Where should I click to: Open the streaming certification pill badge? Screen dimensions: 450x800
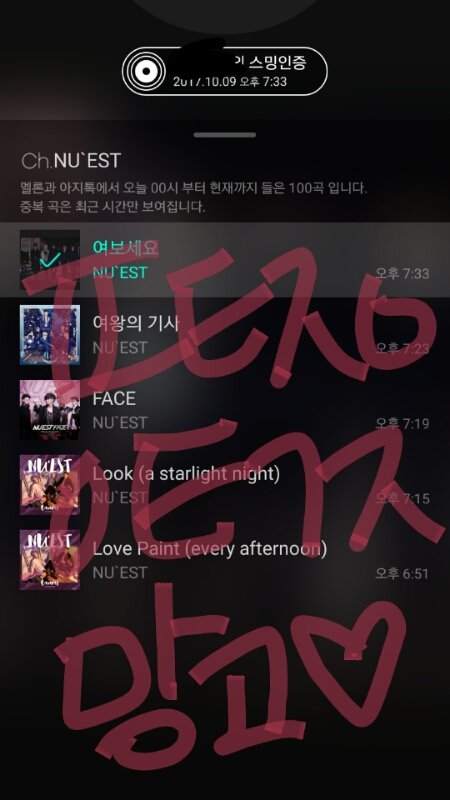224,71
